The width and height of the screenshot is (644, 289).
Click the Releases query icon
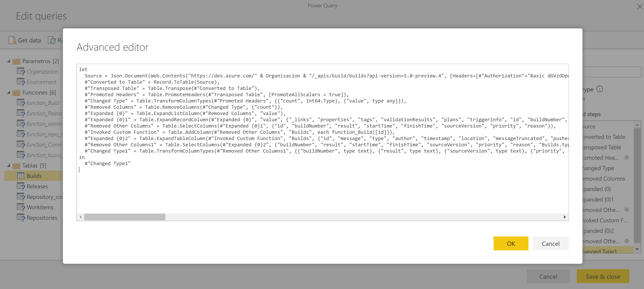click(21, 186)
